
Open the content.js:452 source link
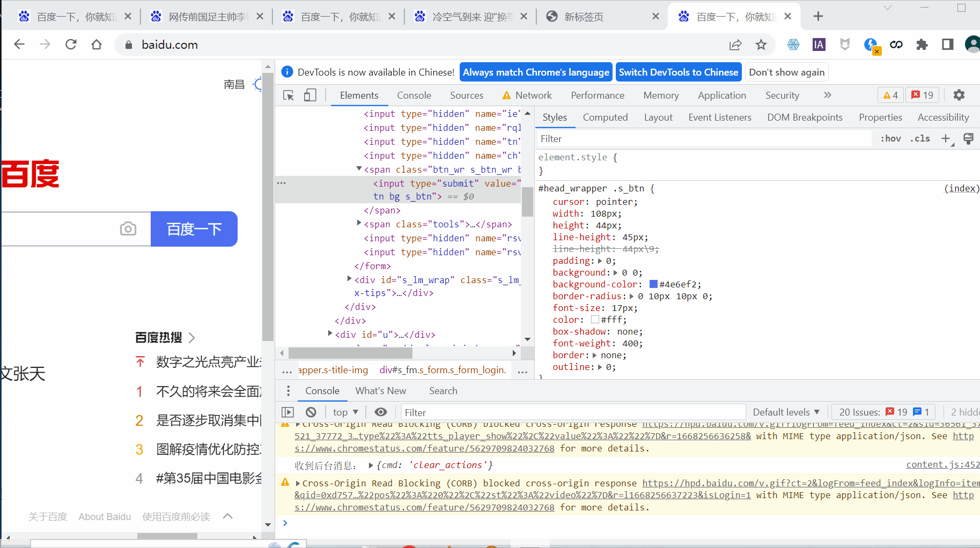(943, 465)
